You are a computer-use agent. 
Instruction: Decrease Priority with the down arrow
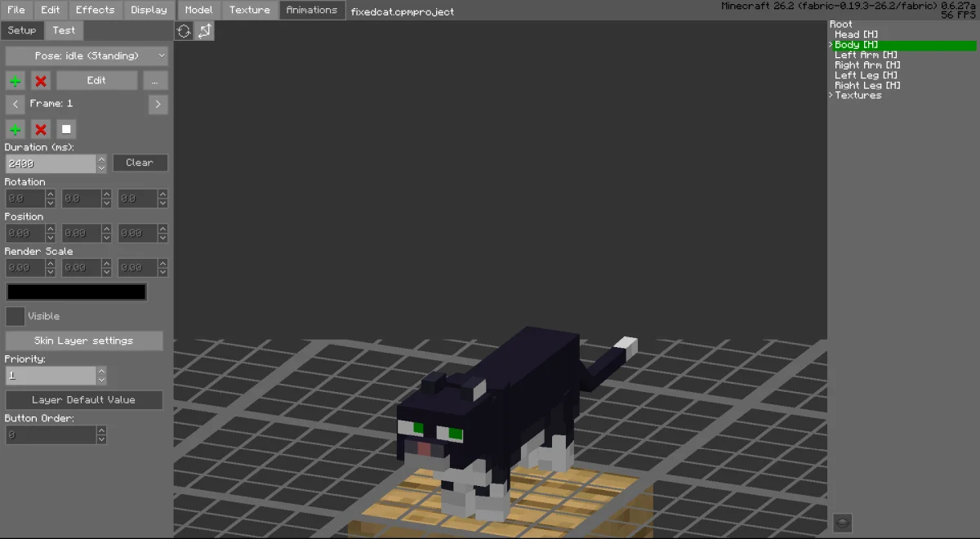click(101, 381)
